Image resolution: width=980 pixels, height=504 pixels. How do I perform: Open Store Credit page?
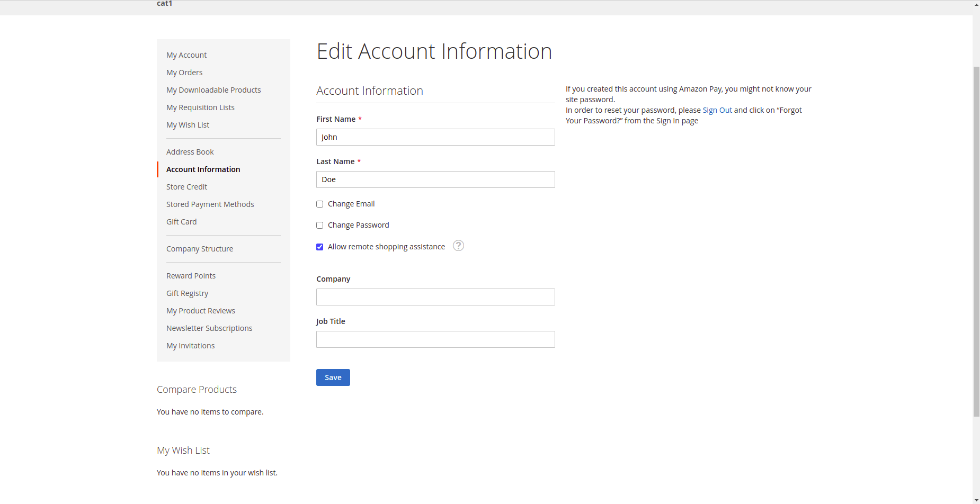click(x=186, y=187)
